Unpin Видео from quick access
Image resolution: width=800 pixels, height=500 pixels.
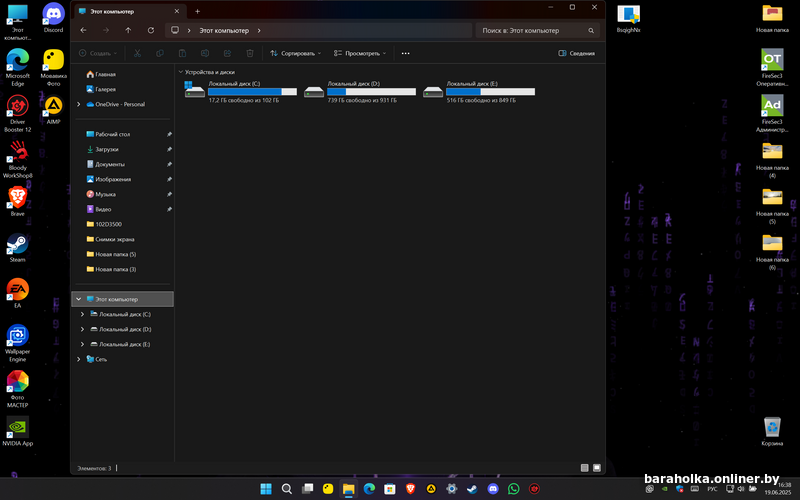(x=169, y=209)
